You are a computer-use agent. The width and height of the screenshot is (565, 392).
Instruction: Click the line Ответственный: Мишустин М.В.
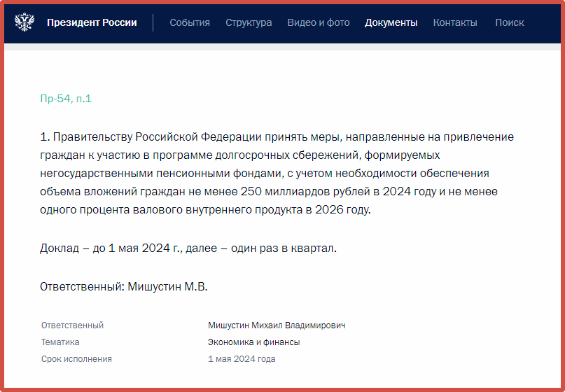tap(124, 287)
